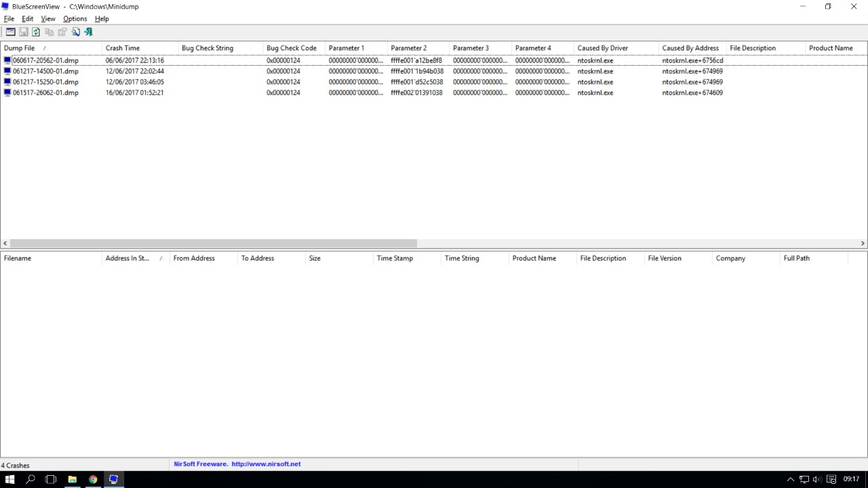Click the File Version column header
This screenshot has width=868, height=488.
coord(678,258)
